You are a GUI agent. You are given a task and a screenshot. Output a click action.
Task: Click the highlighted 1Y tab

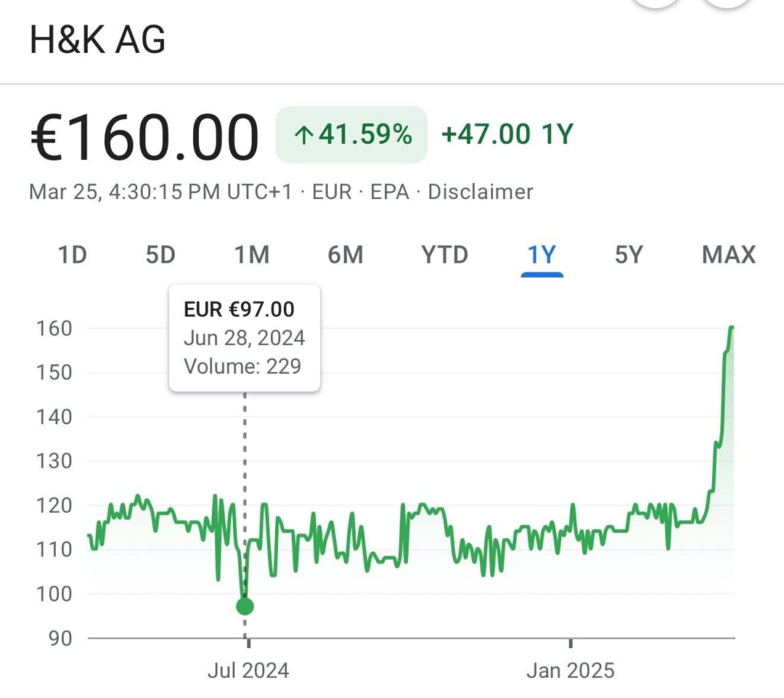tap(542, 256)
